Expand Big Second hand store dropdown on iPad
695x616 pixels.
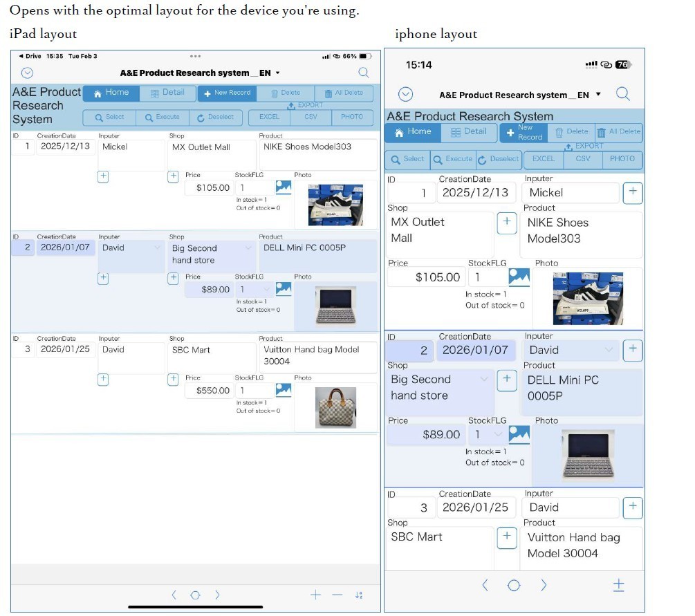pos(248,248)
